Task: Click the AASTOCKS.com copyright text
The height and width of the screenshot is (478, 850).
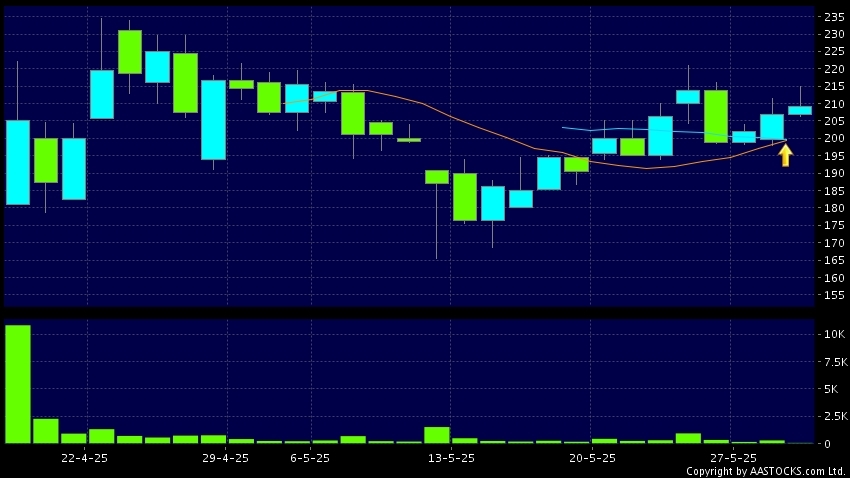Action: 765,471
